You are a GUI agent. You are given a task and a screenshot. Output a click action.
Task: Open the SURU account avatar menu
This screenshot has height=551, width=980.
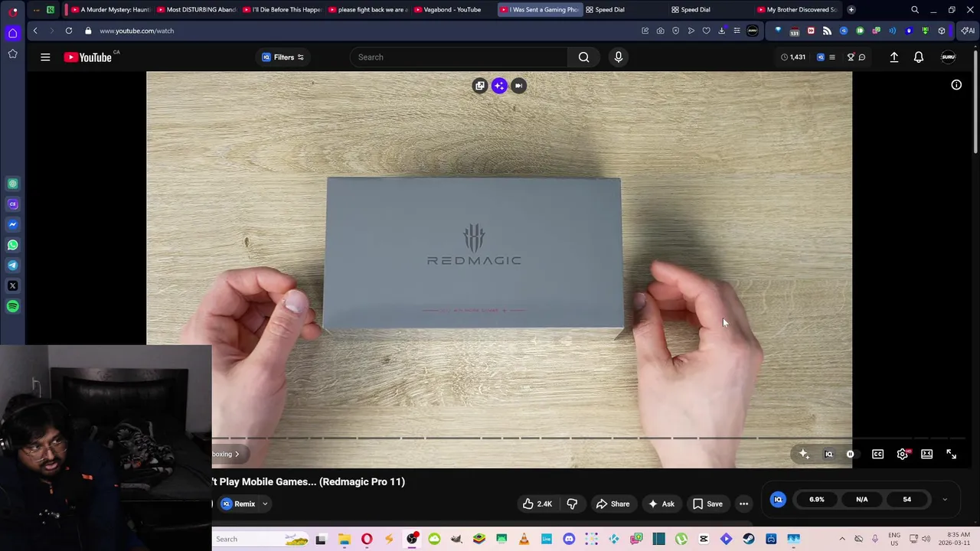click(x=948, y=57)
